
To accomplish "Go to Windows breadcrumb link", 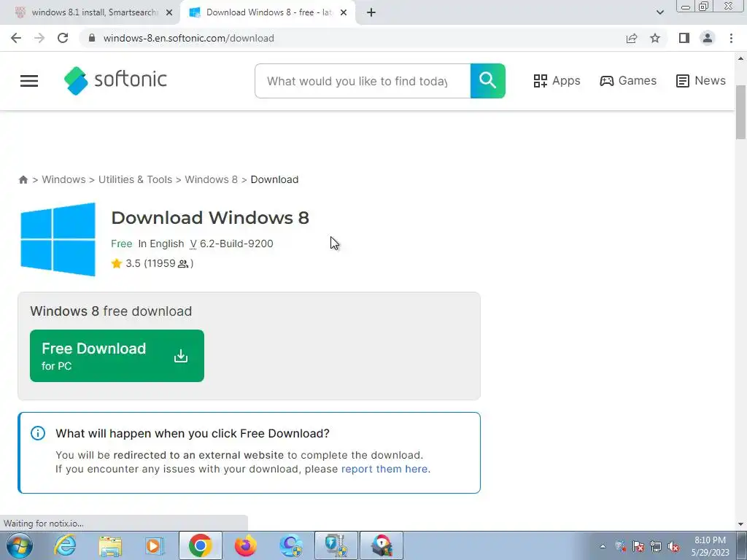I will [63, 179].
